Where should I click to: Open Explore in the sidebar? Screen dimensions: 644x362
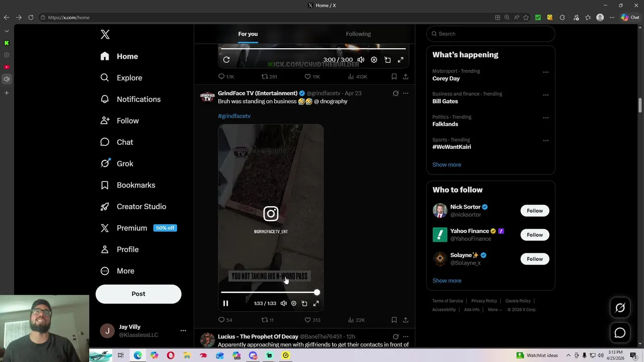[x=121, y=78]
